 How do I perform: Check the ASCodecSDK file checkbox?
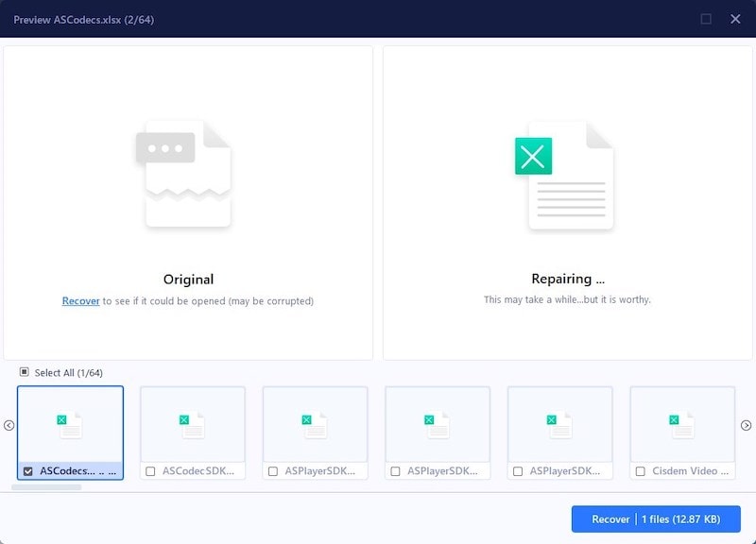tap(150, 470)
